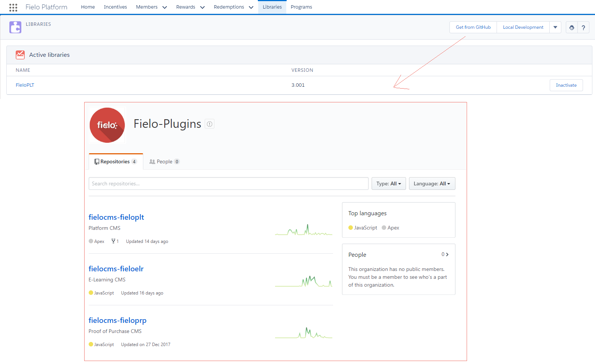Click the fielocms-fieloprp activity graph
595x364 pixels.
pyautogui.click(x=303, y=333)
